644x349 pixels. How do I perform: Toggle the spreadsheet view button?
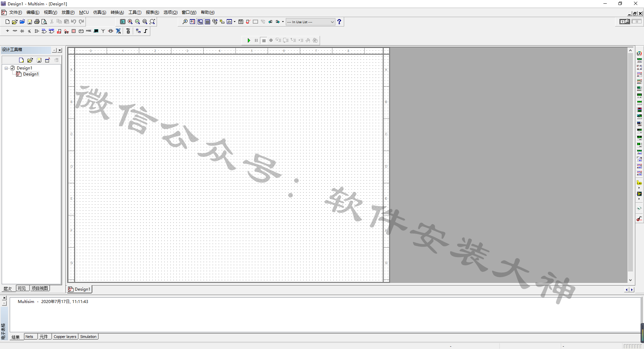click(207, 21)
